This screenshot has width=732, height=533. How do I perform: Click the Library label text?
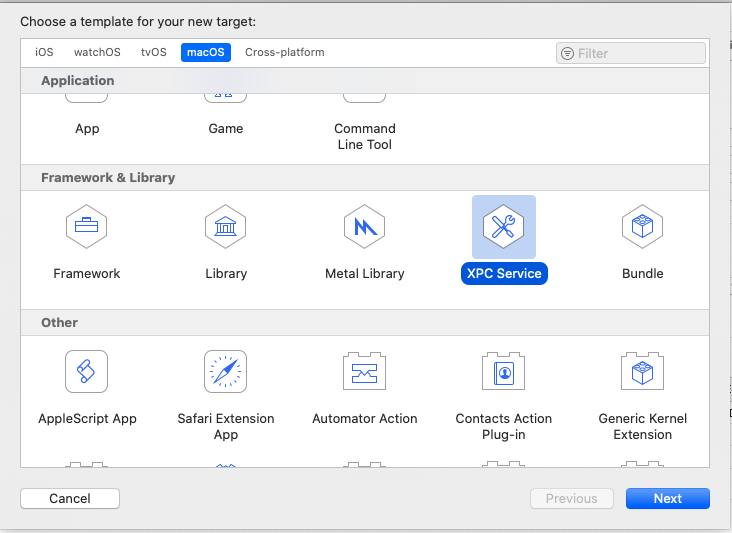tap(226, 274)
